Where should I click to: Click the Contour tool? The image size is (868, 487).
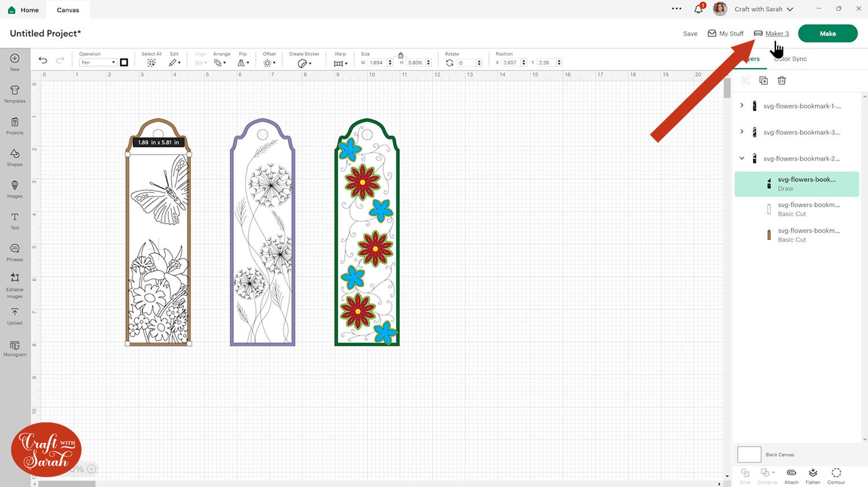coord(836,476)
